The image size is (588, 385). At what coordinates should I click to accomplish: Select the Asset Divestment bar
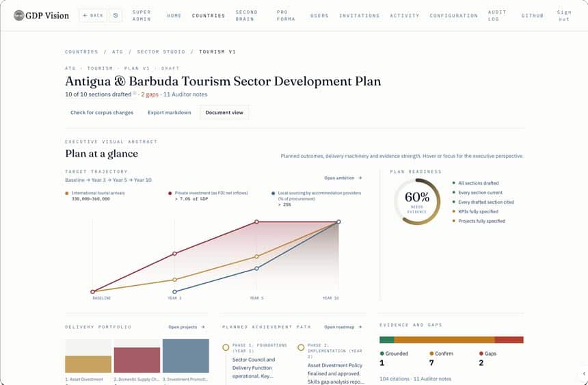[x=88, y=364]
